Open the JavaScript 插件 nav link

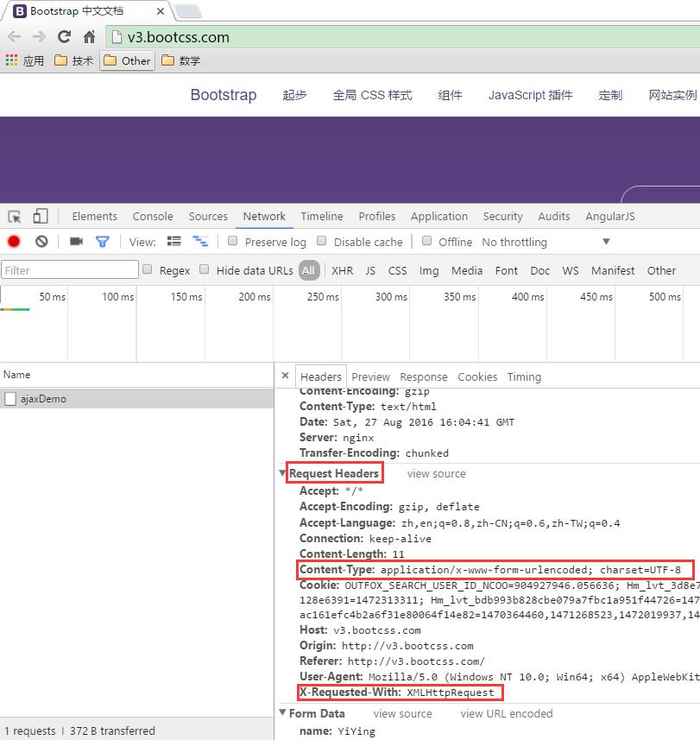click(x=530, y=95)
